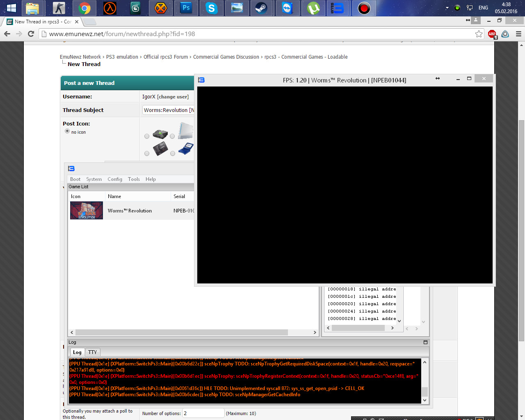Open uTorrent from the taskbar

coord(313,8)
